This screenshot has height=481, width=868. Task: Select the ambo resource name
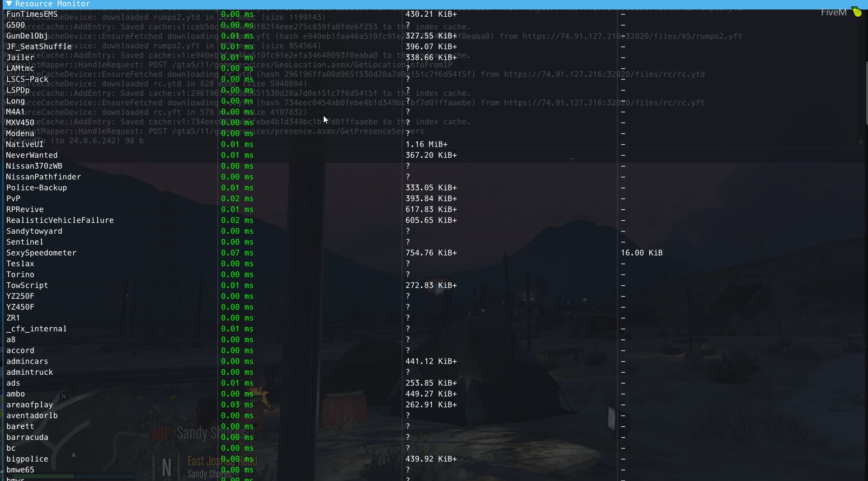[16, 394]
